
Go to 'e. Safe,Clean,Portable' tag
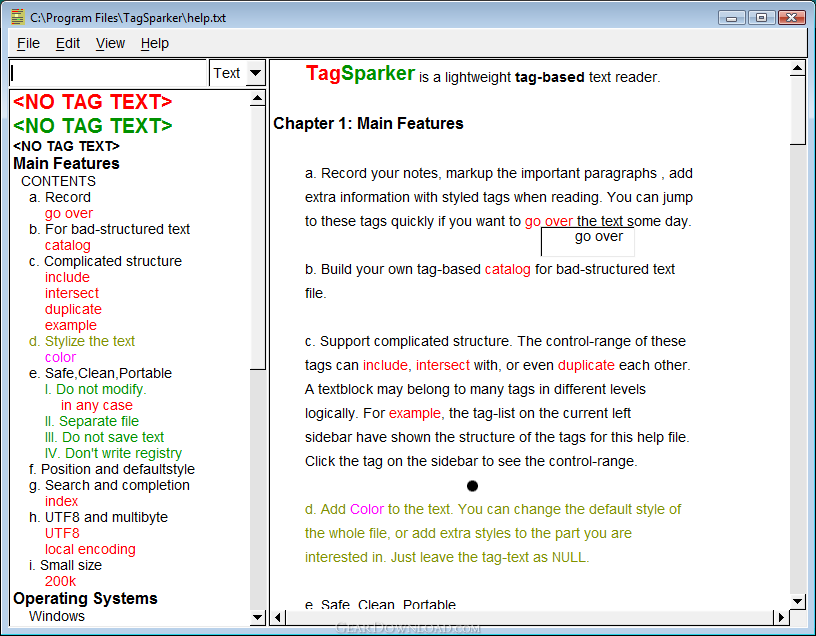pos(100,373)
